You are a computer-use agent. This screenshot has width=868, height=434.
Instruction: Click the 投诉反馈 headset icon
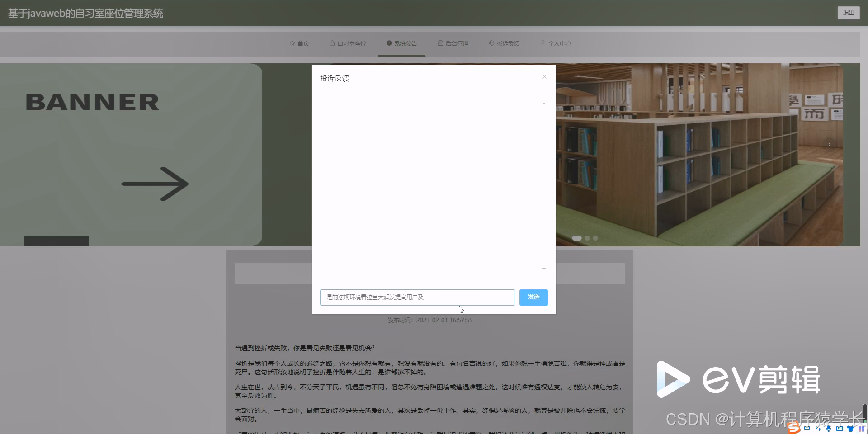[x=491, y=43]
